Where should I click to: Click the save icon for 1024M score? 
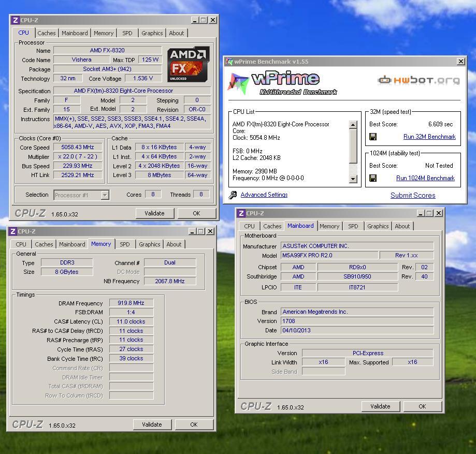373,178
